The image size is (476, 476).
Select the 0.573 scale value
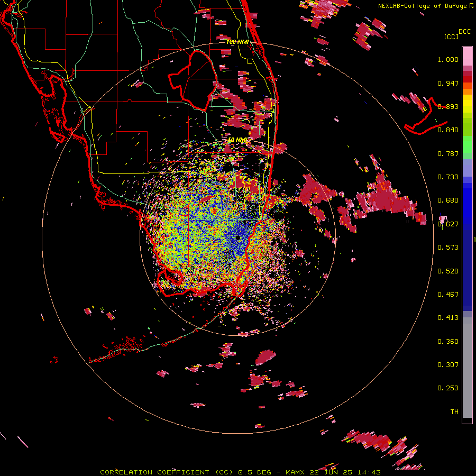(448, 248)
